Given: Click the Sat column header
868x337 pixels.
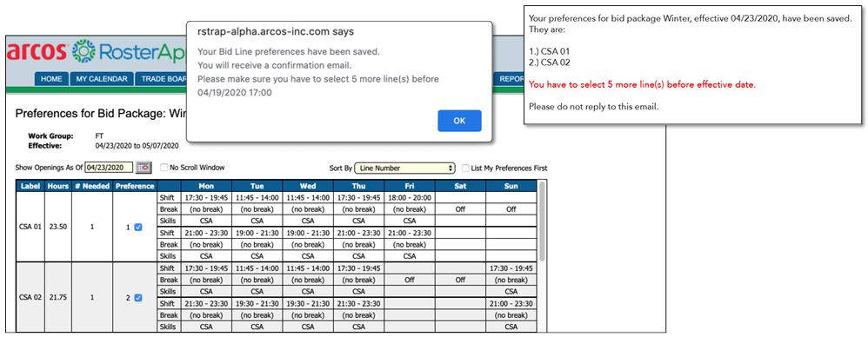Looking at the screenshot, I should pyautogui.click(x=460, y=186).
